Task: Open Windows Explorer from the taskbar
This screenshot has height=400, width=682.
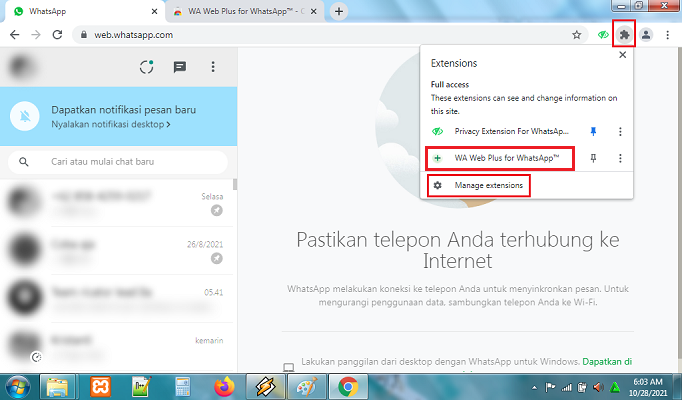Action: click(x=58, y=387)
